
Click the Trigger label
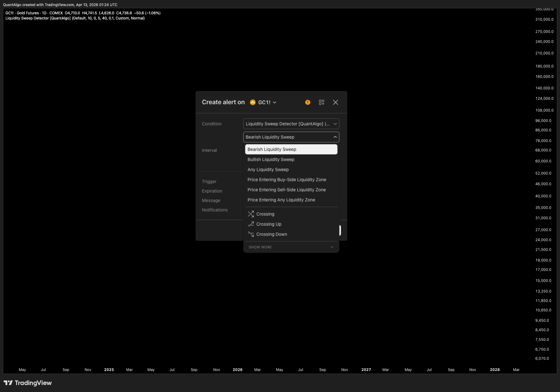(209, 182)
